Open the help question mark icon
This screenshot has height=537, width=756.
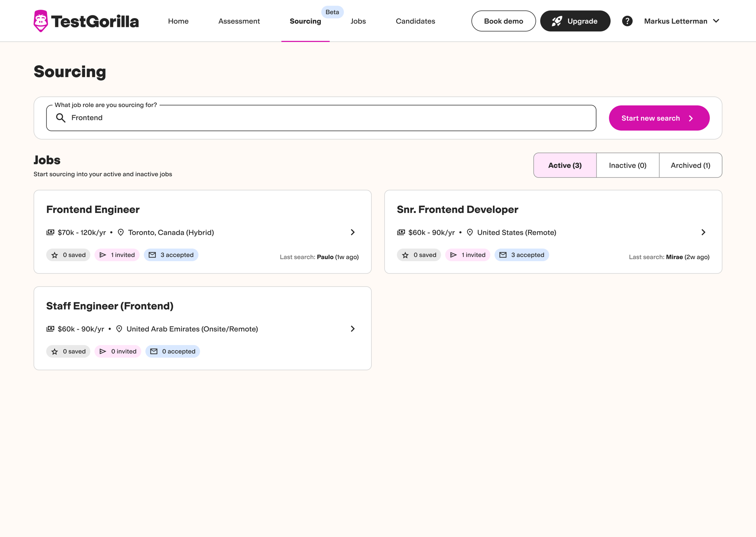click(x=627, y=21)
